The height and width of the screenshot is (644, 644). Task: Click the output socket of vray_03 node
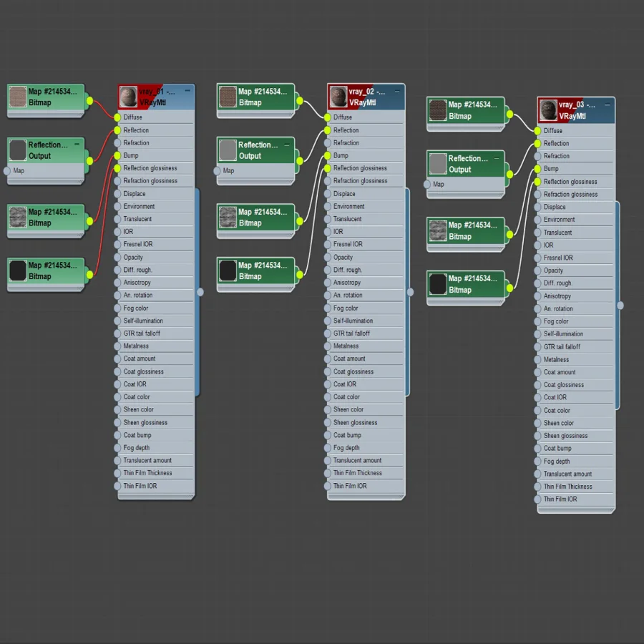point(620,305)
